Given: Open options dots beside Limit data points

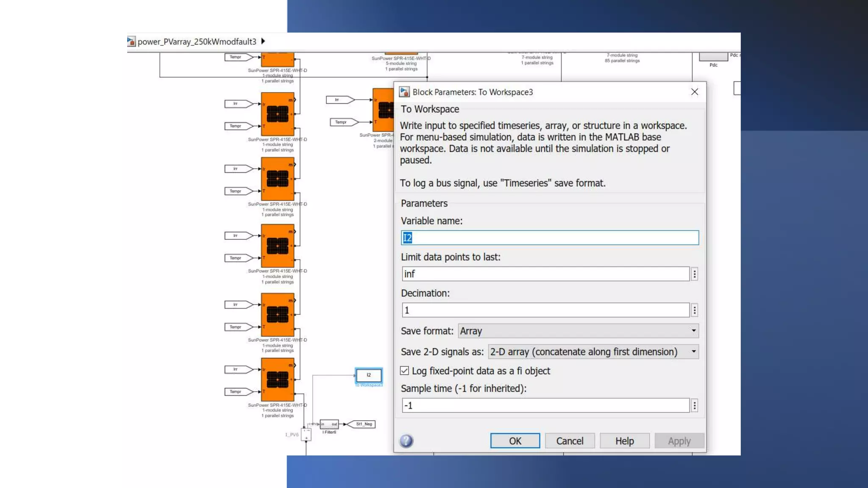Looking at the screenshot, I should pos(694,274).
